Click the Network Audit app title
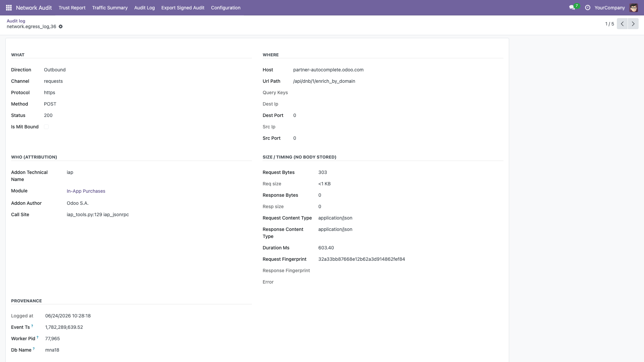The width and height of the screenshot is (644, 362). point(34,8)
